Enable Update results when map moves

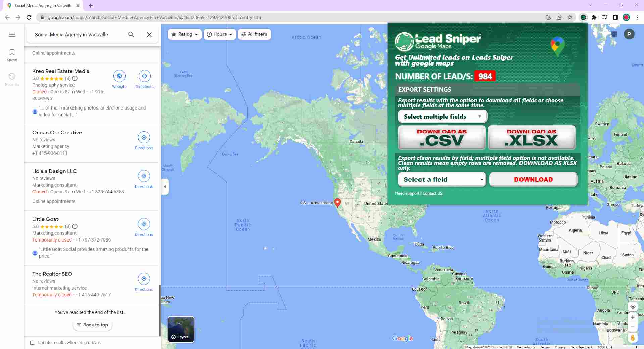32,343
